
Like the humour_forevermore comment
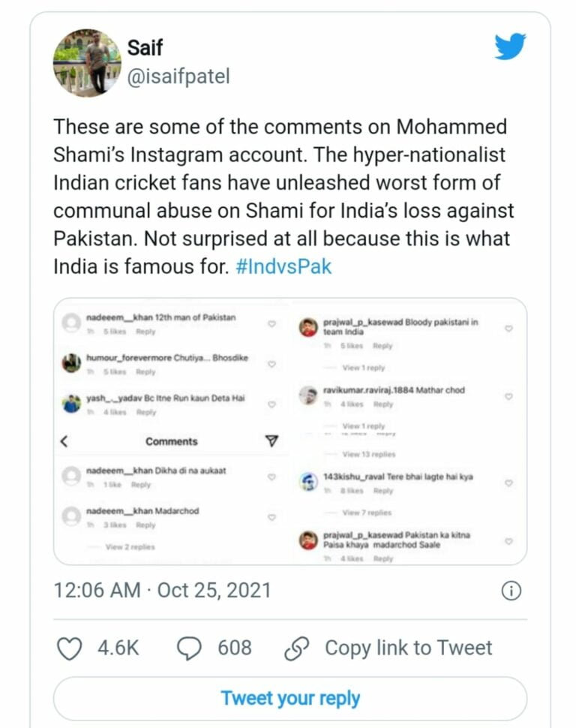[272, 364]
